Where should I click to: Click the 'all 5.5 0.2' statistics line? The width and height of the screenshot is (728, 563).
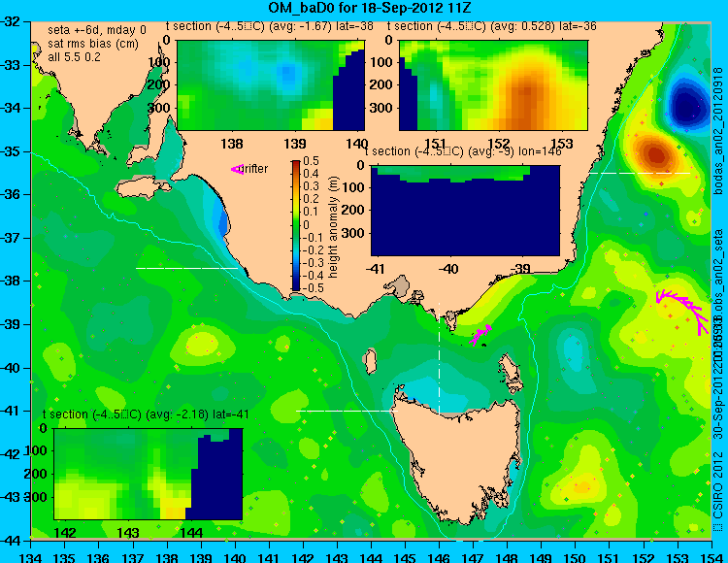point(74,57)
